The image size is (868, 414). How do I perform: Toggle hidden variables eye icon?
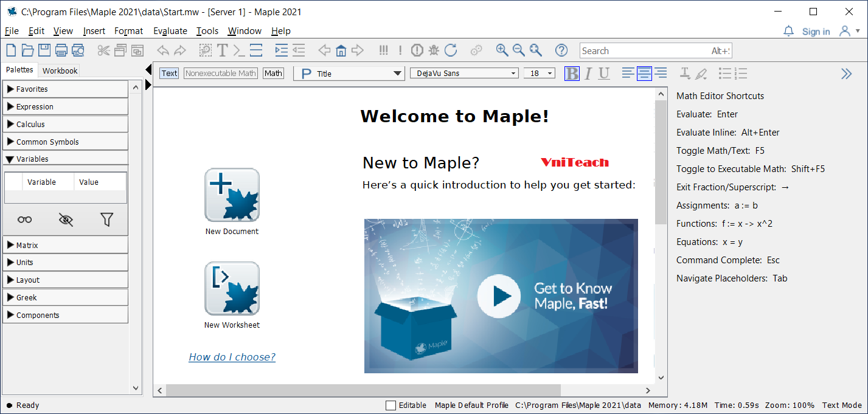tap(66, 220)
